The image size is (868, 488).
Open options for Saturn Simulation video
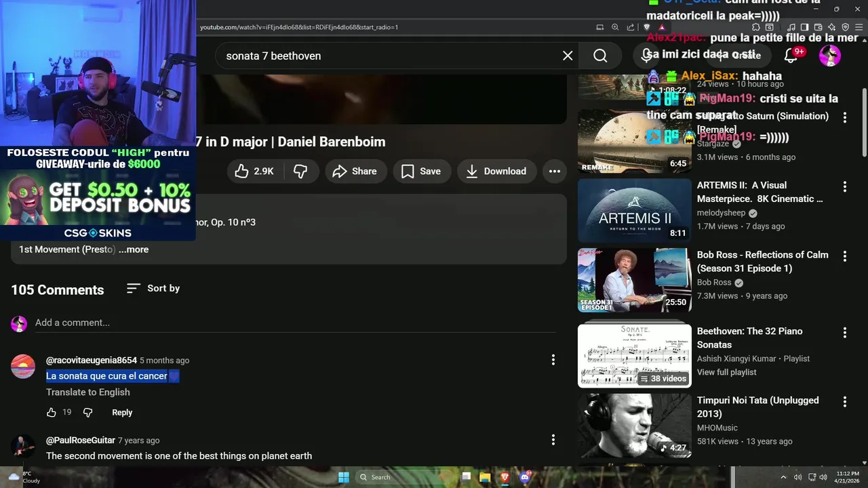pyautogui.click(x=845, y=117)
